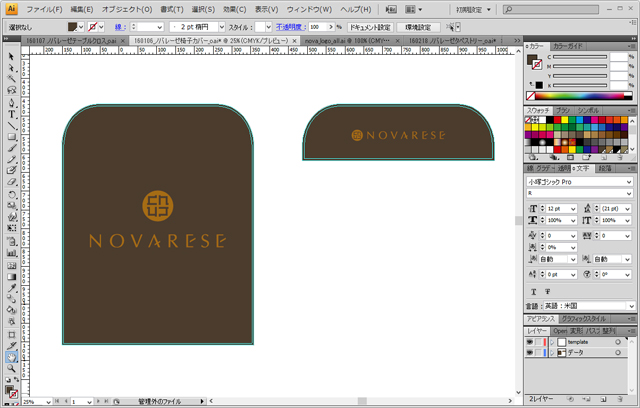
Task: Select the Magic Wand tool
Action: (11, 78)
